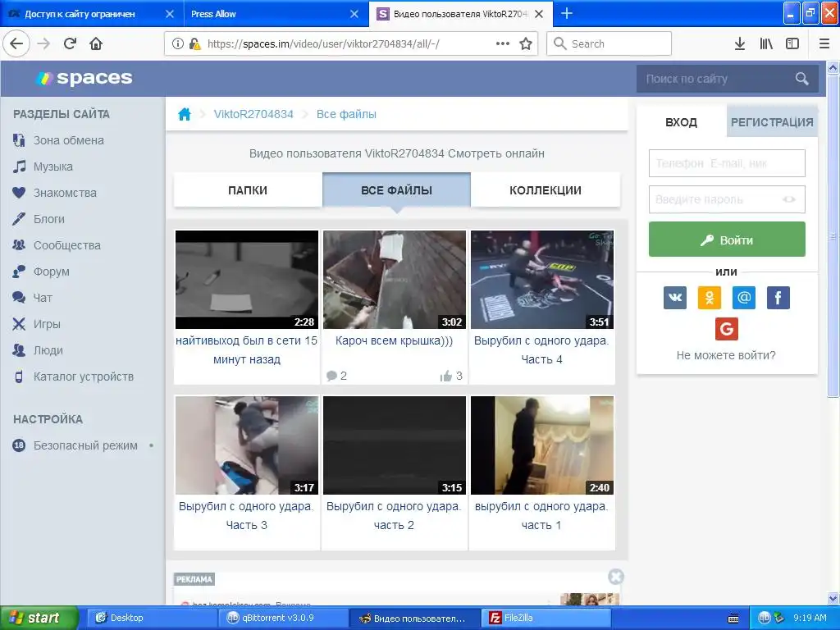Open the Не можете войти? link

tap(726, 355)
